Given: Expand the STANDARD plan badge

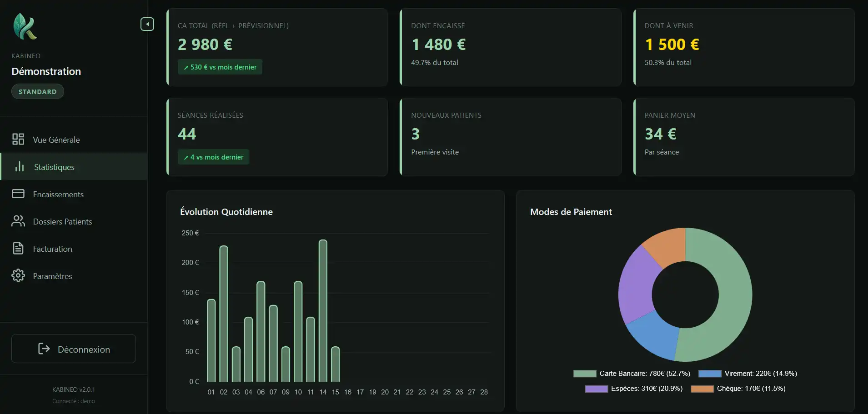Looking at the screenshot, I should (37, 91).
